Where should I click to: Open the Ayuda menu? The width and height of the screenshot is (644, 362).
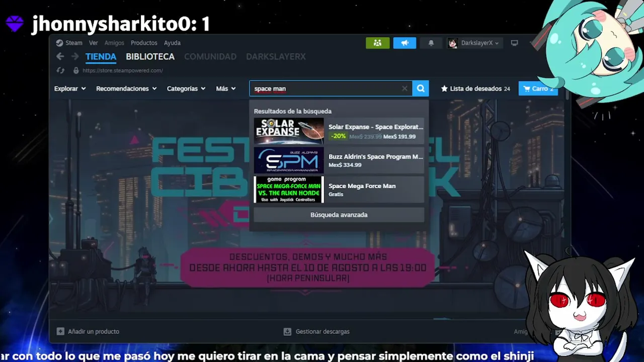point(172,43)
